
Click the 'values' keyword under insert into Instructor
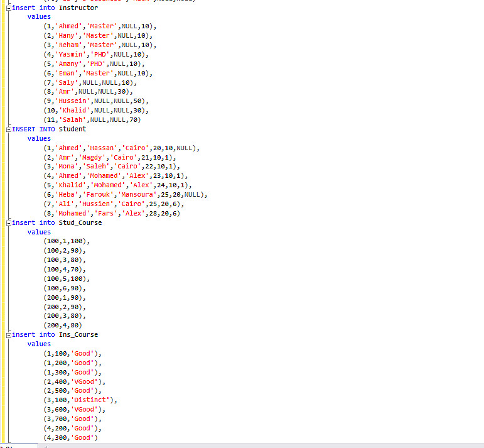coord(39,17)
